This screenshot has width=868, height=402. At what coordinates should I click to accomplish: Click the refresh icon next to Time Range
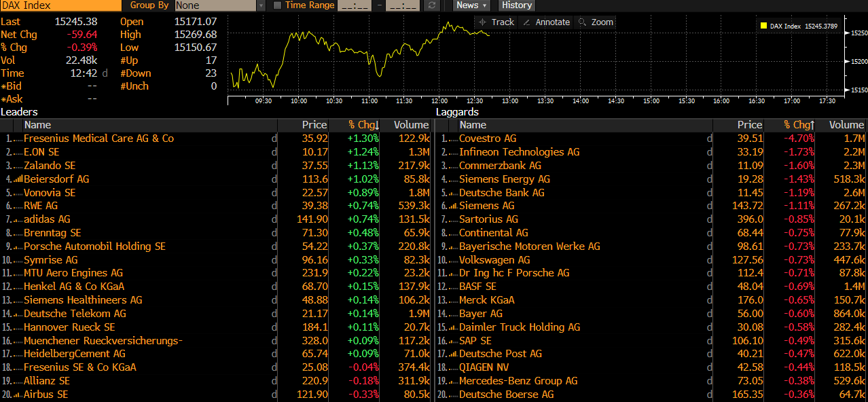pos(431,5)
